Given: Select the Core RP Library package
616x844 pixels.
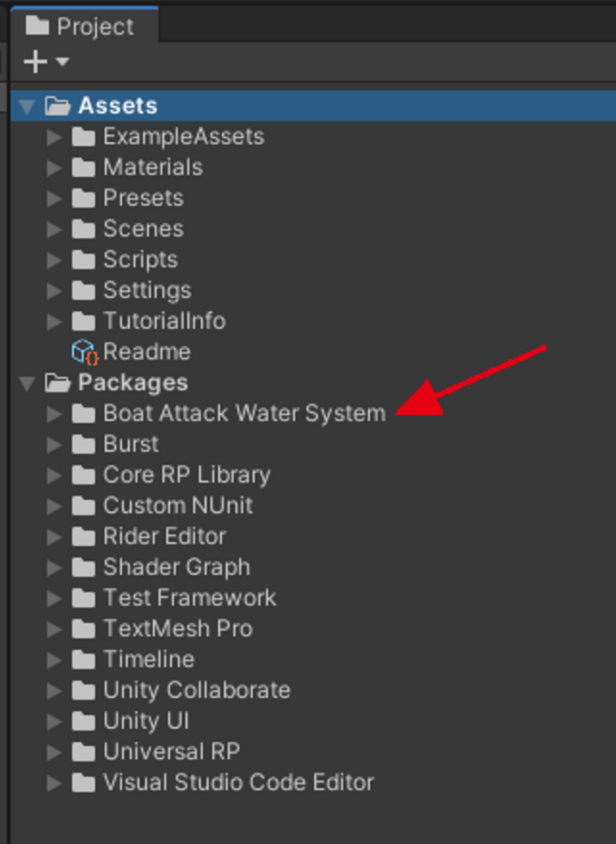Looking at the screenshot, I should point(186,475).
